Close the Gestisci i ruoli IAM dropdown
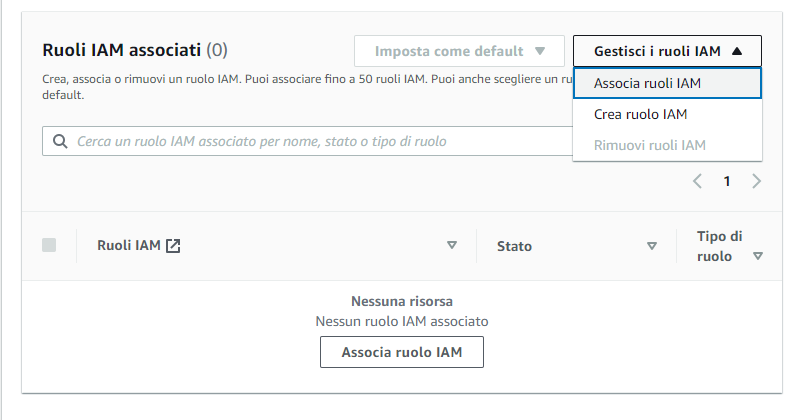 coord(668,51)
